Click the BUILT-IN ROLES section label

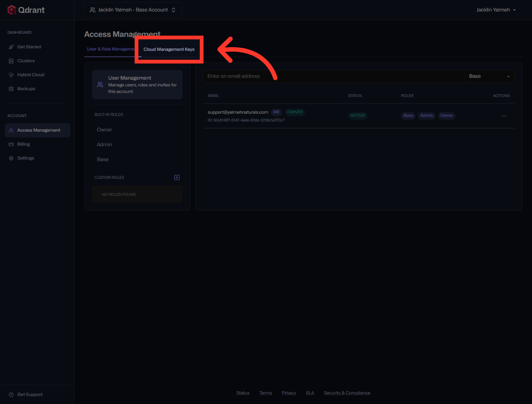pos(108,114)
